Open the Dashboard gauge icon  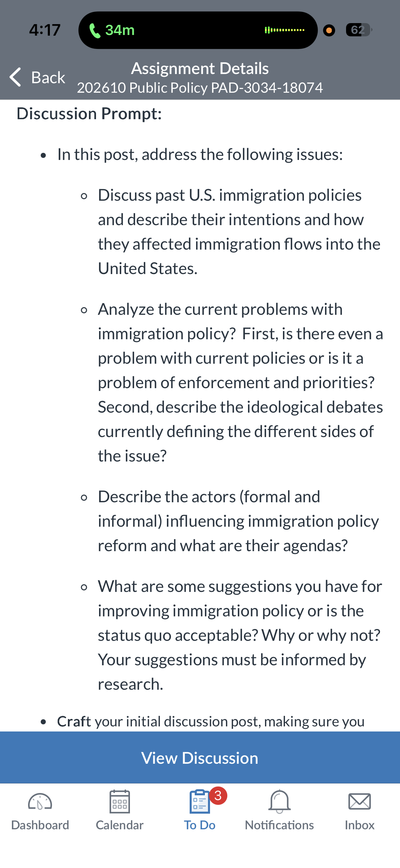(x=40, y=801)
